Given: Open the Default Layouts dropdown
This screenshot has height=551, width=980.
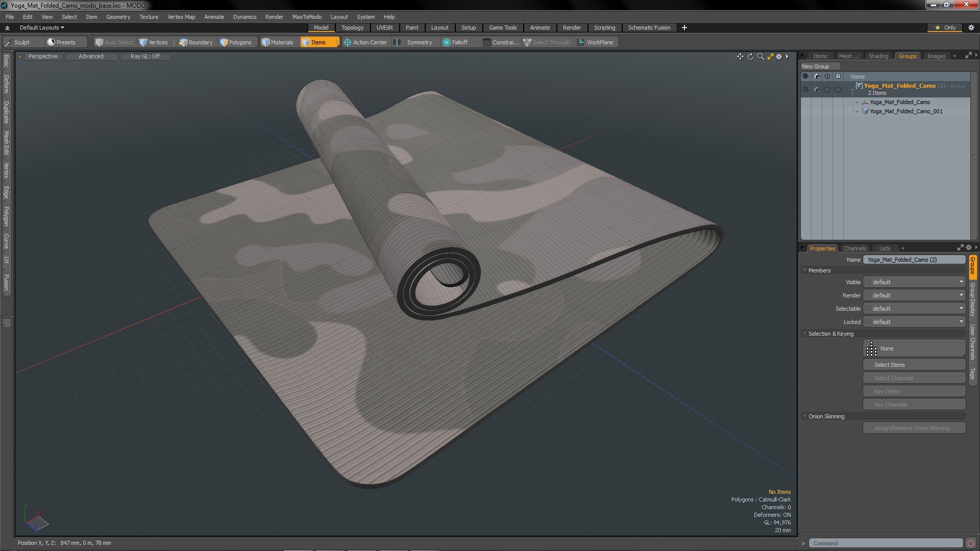Looking at the screenshot, I should click(42, 28).
